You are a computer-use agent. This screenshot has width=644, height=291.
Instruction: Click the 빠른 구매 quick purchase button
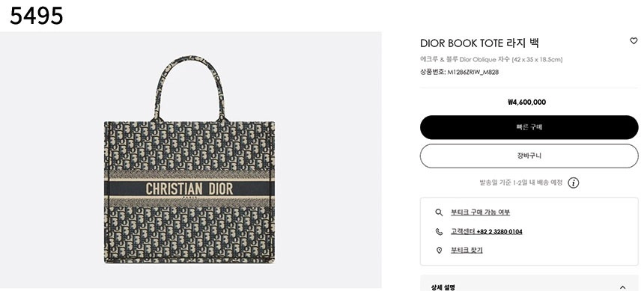coord(529,127)
